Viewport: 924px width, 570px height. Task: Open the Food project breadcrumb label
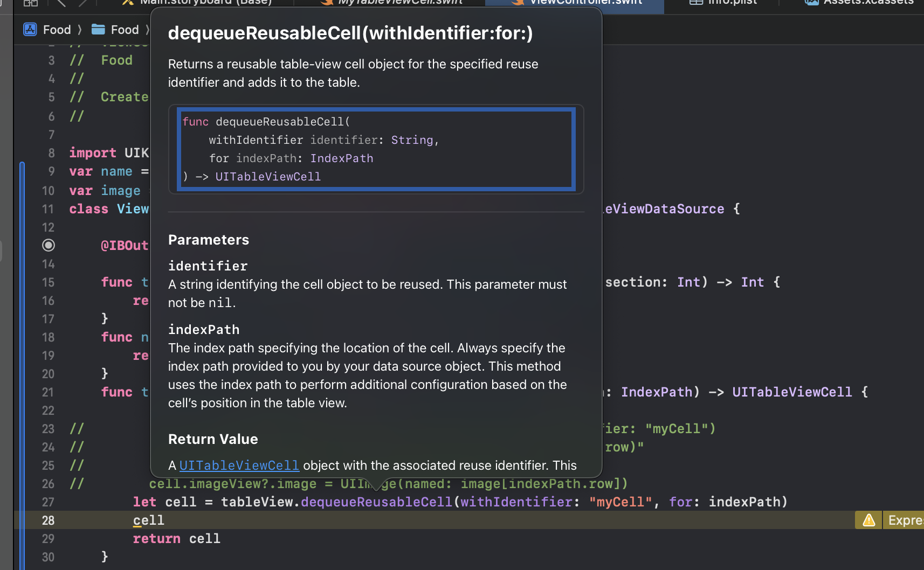tap(57, 30)
